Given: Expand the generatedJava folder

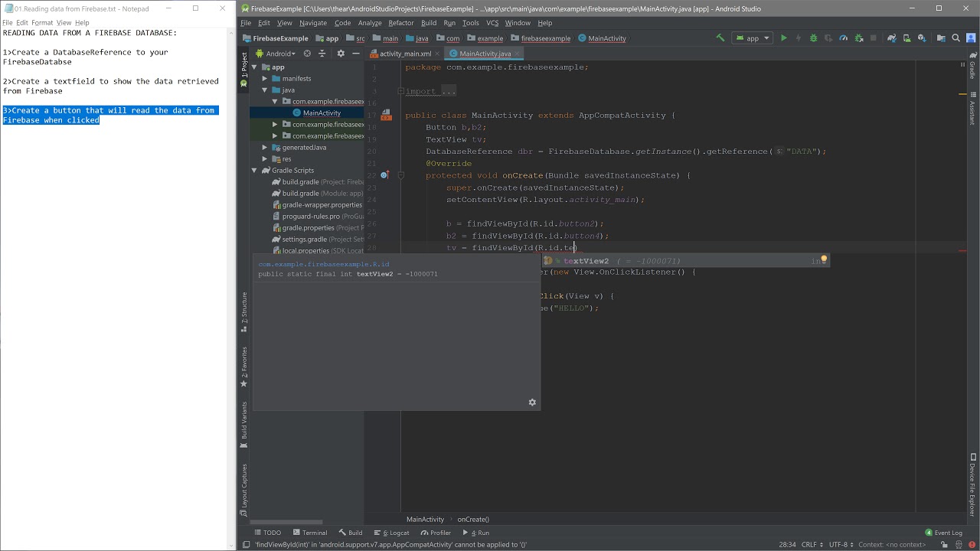Looking at the screenshot, I should click(265, 148).
